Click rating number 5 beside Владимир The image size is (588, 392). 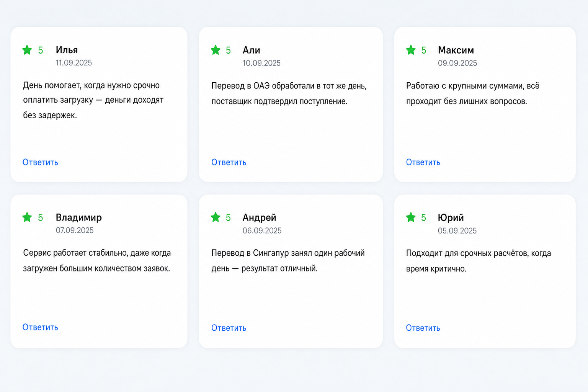tap(41, 217)
